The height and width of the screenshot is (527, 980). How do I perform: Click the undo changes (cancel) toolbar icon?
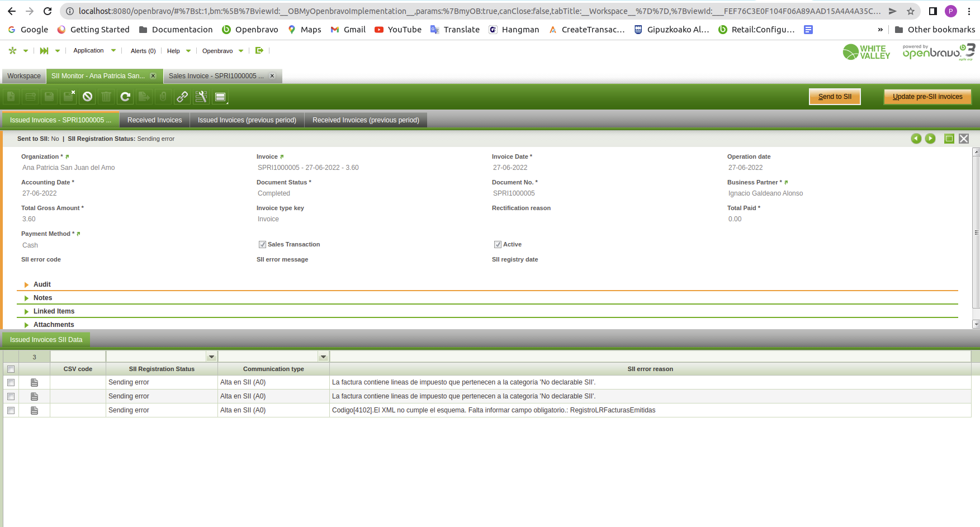[x=87, y=97]
